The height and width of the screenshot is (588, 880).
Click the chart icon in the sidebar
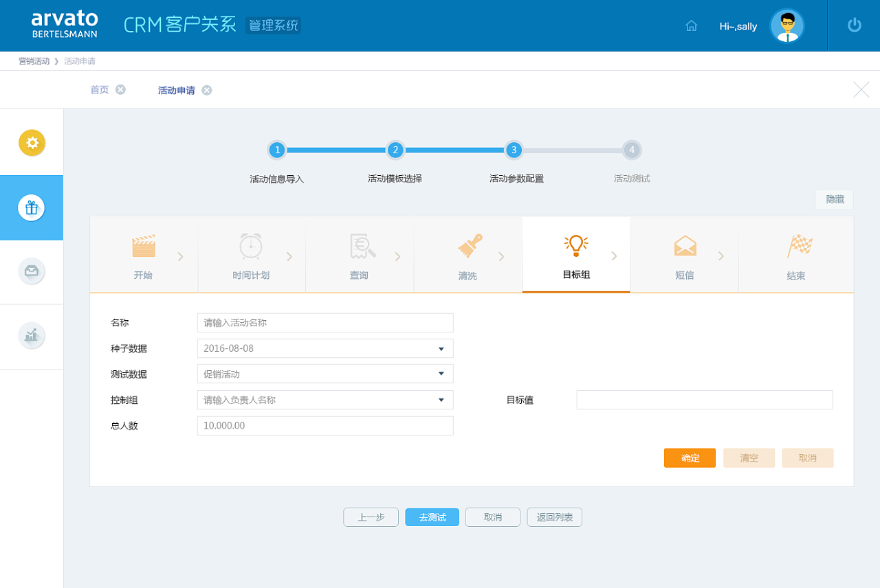[x=32, y=335]
